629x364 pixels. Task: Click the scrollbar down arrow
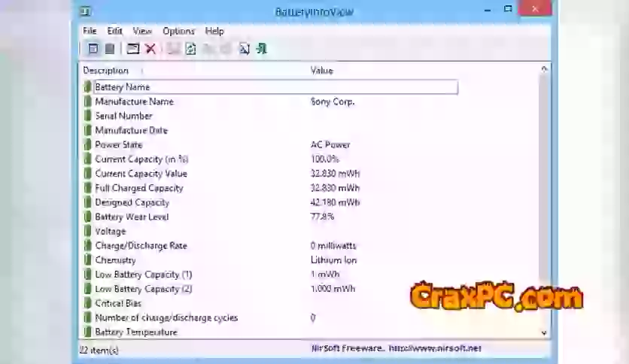point(545,332)
